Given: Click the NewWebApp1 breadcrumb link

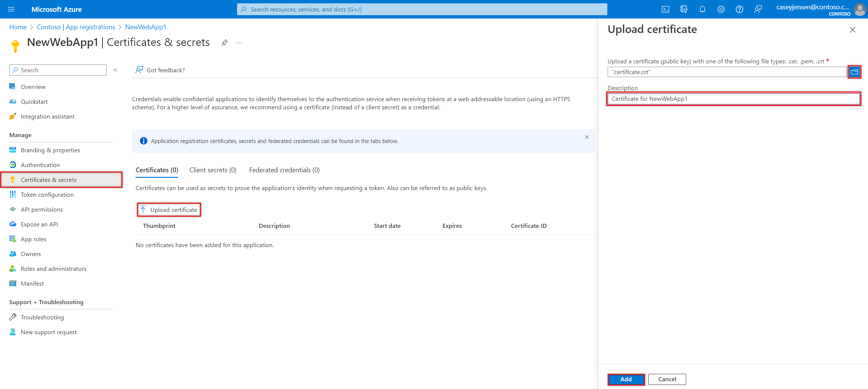Looking at the screenshot, I should (x=146, y=27).
